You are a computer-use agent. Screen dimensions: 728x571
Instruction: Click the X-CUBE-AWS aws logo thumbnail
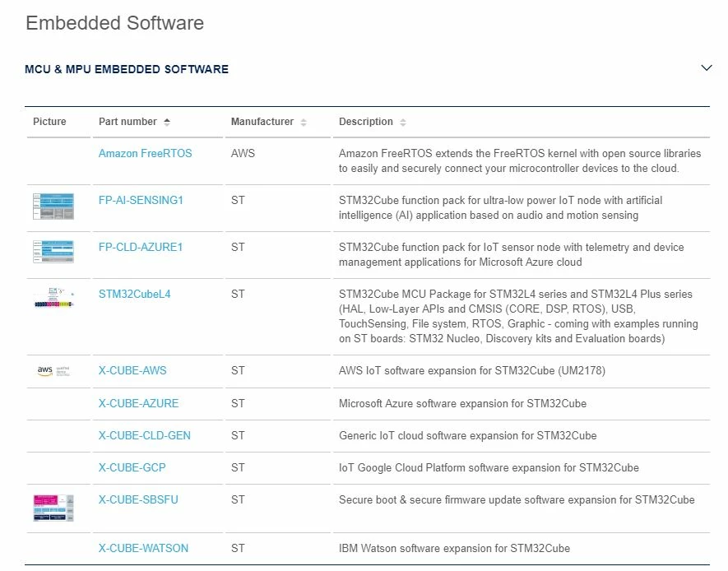[x=53, y=370]
